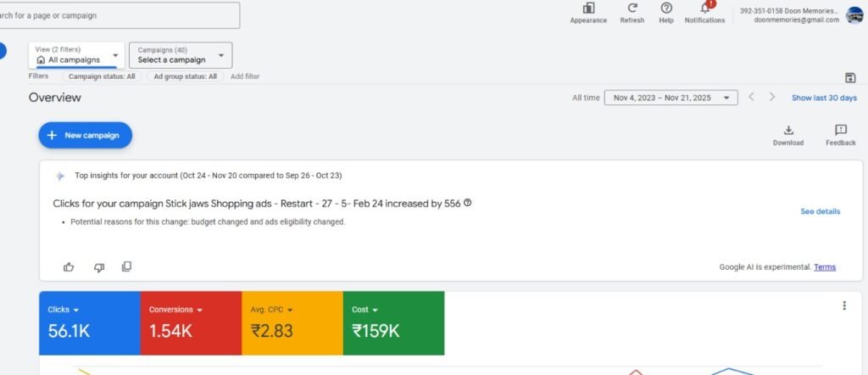Open the Notifications bell
The image size is (868, 375).
tap(704, 8)
